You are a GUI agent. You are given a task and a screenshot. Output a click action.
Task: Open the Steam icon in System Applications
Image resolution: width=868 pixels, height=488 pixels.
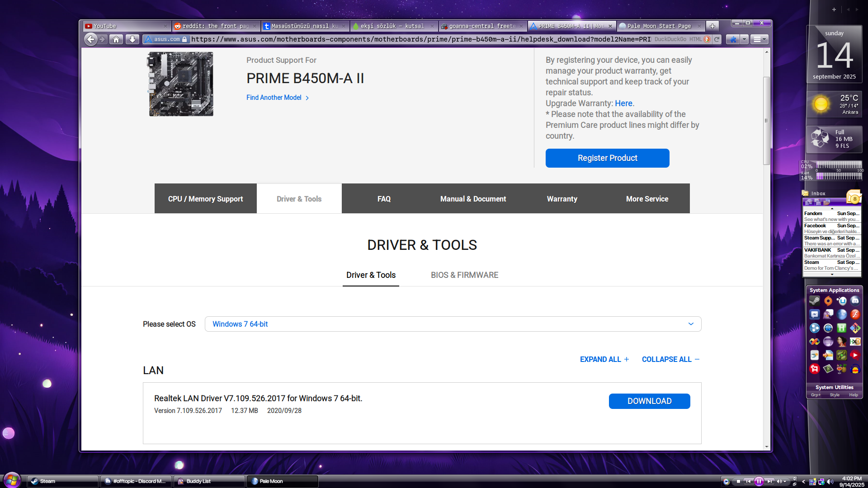pos(815,301)
